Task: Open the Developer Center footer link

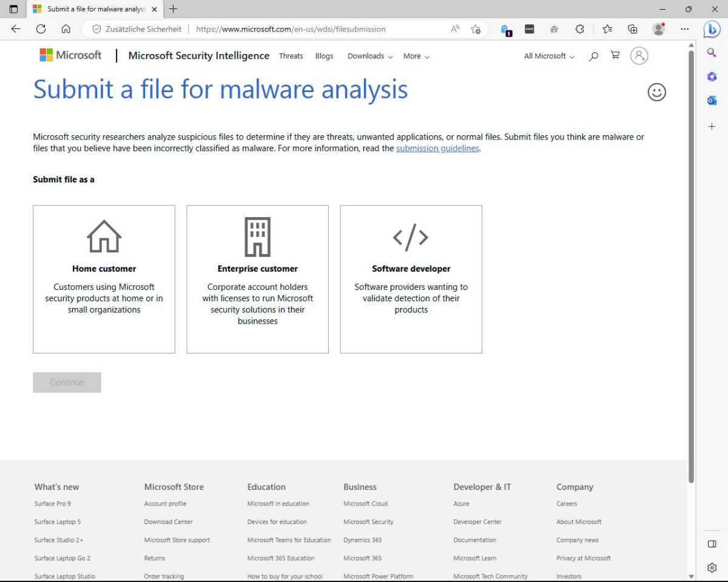Action: tap(477, 522)
